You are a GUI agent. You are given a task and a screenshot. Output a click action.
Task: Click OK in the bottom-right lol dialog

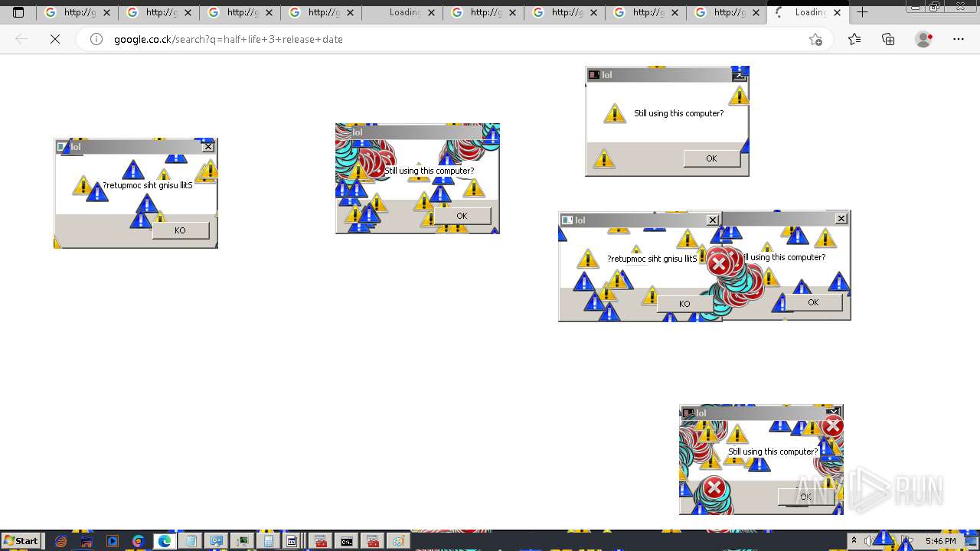[x=805, y=497]
